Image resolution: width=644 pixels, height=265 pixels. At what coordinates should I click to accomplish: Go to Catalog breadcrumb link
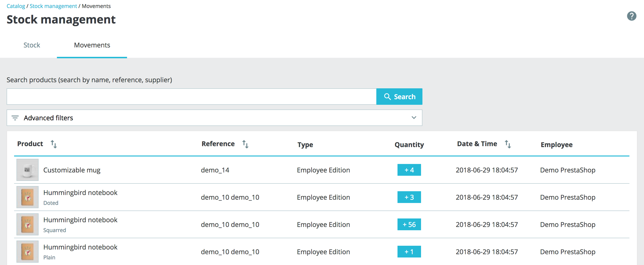tap(16, 6)
